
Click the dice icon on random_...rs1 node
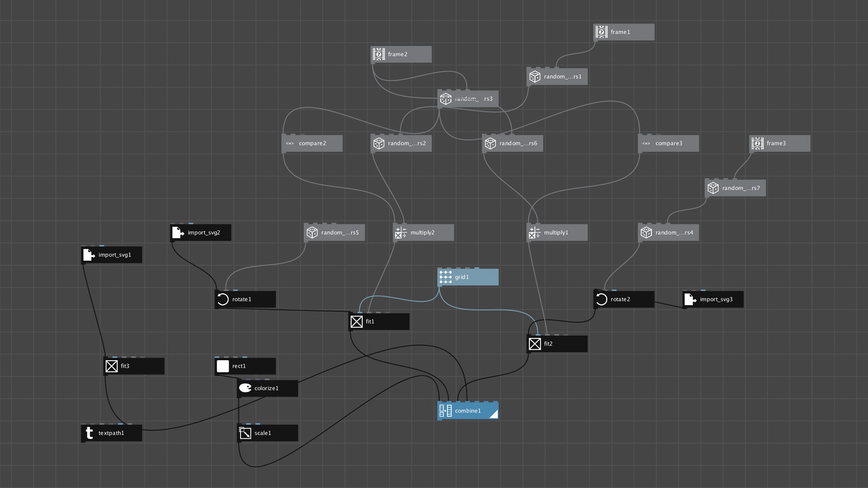[x=535, y=77]
